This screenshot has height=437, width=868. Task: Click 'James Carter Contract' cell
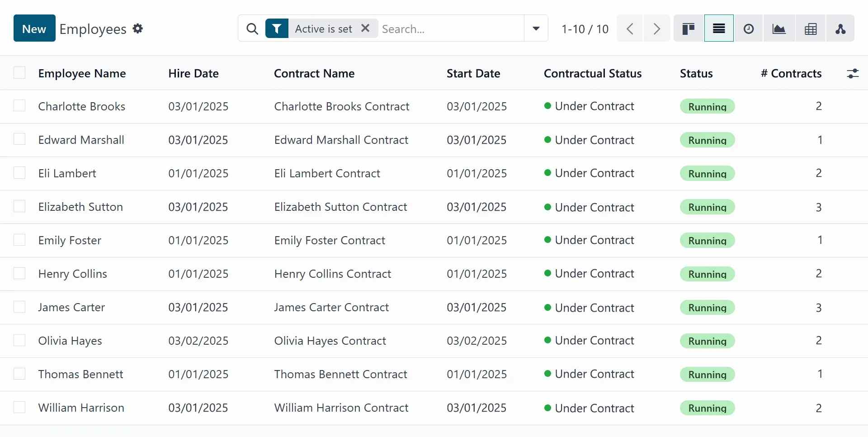(331, 307)
